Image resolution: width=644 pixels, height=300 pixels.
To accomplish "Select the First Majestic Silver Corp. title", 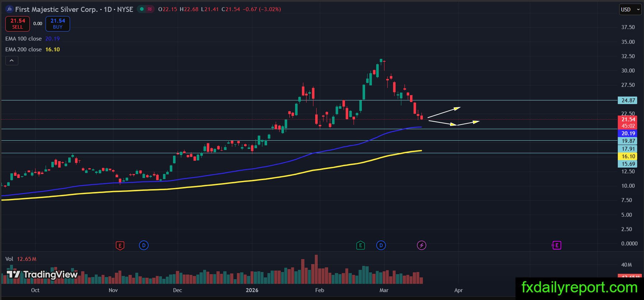I will tap(56, 9).
